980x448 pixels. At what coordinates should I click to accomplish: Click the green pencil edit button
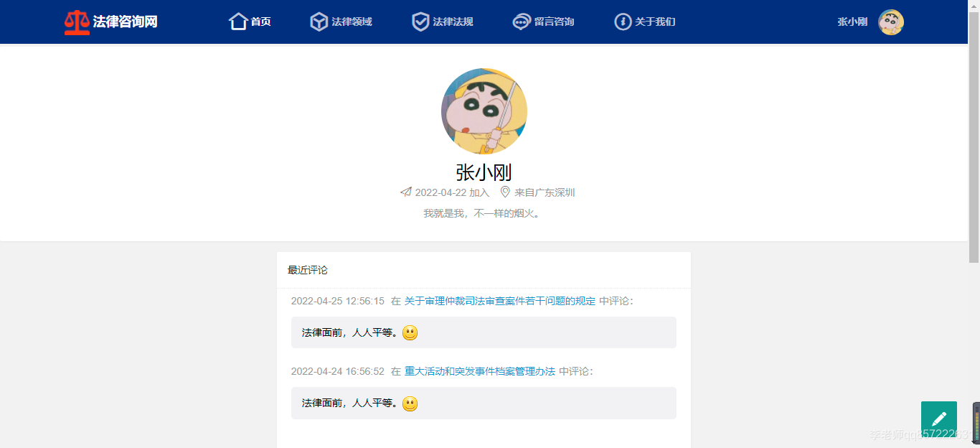point(939,419)
